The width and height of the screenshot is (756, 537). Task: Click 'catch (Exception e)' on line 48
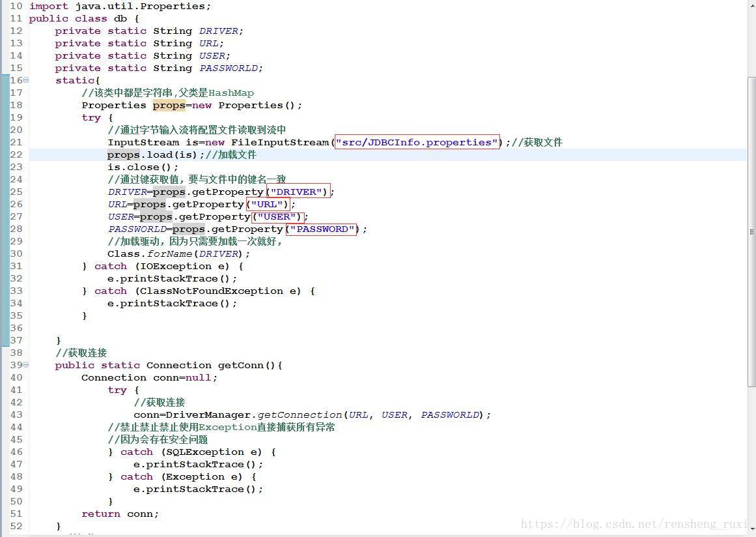pyautogui.click(x=181, y=476)
